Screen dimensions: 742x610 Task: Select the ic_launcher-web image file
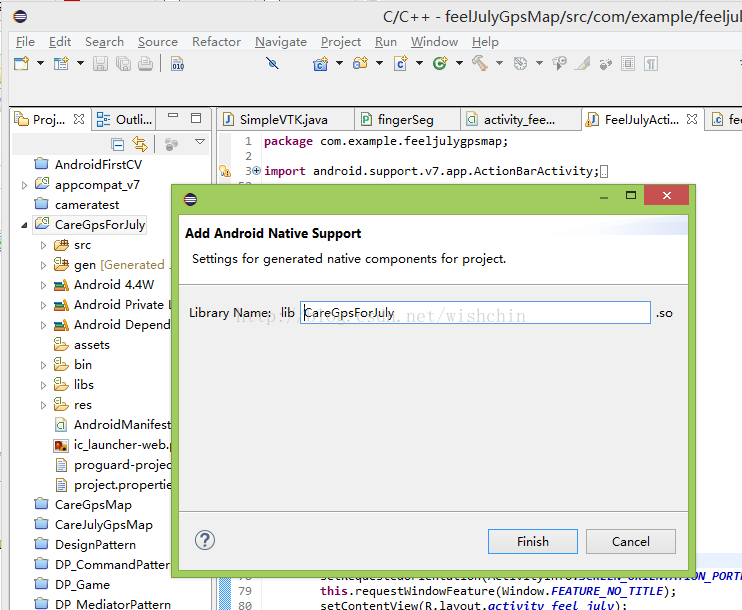click(x=112, y=445)
